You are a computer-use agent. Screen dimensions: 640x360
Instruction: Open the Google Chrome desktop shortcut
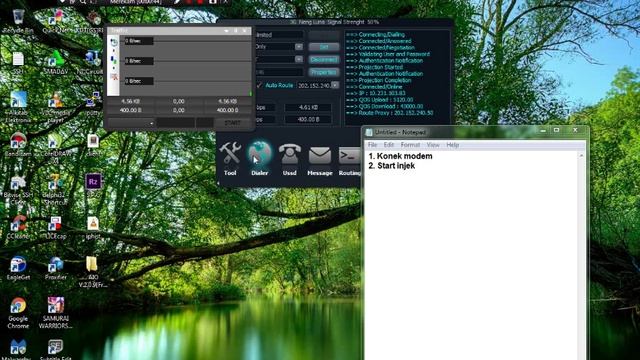[18, 313]
